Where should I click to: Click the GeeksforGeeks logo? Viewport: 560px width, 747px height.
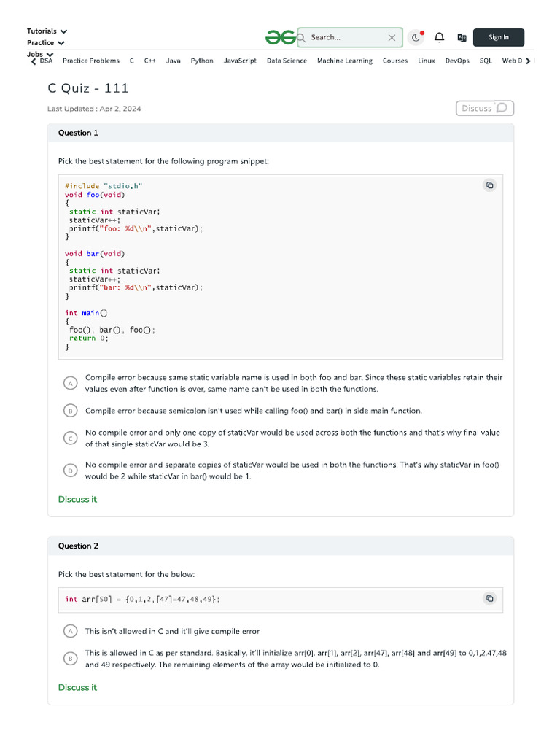(281, 37)
